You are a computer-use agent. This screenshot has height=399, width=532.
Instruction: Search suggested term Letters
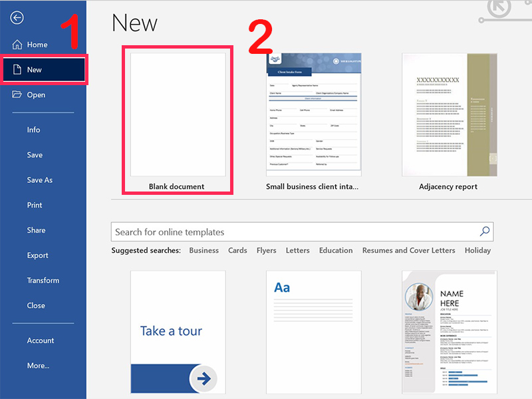click(x=297, y=251)
